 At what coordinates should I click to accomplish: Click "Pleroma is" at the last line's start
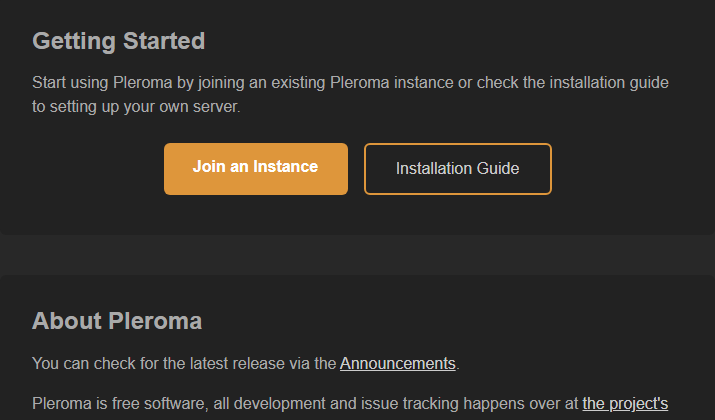pyautogui.click(x=70, y=404)
